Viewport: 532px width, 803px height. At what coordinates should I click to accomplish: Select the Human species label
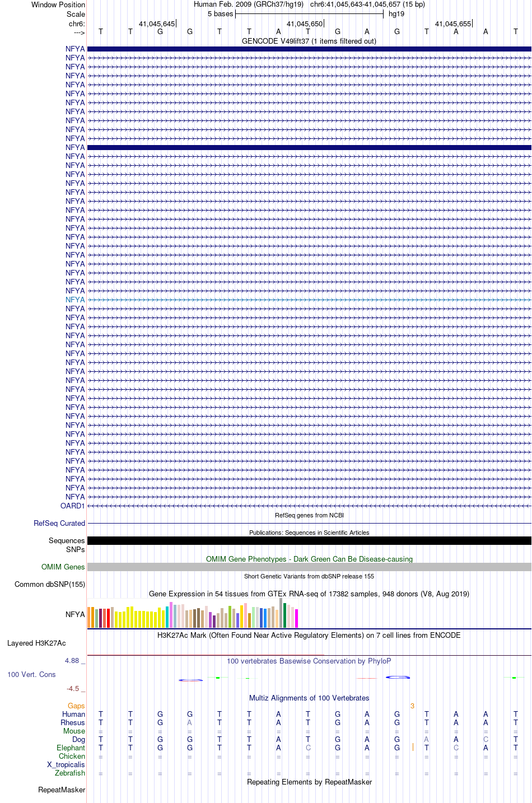coord(73,714)
